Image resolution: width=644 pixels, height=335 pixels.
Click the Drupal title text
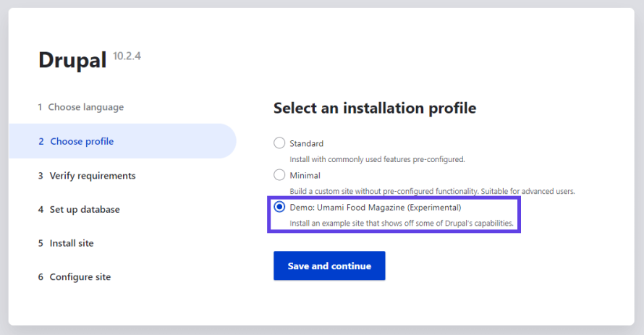(72, 60)
